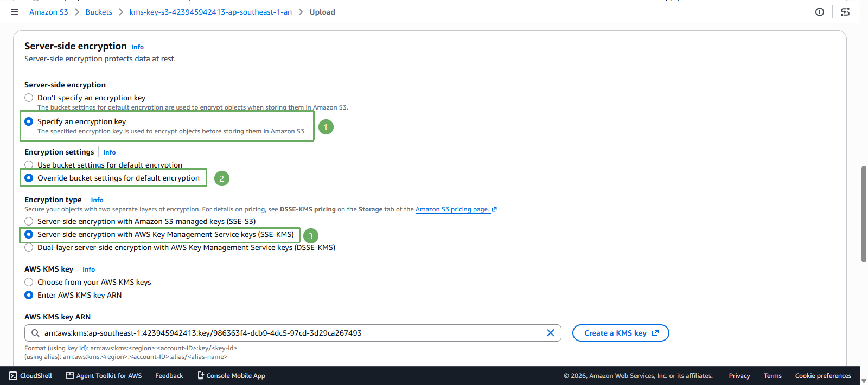
Task: Click into the AWS KMS key ARN field
Action: click(x=293, y=333)
